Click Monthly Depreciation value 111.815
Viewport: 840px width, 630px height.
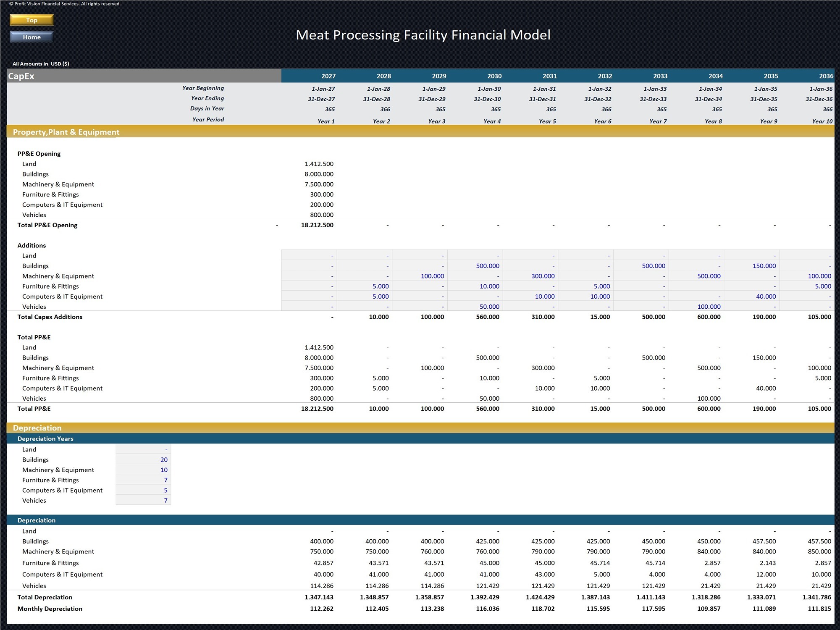[x=819, y=609]
